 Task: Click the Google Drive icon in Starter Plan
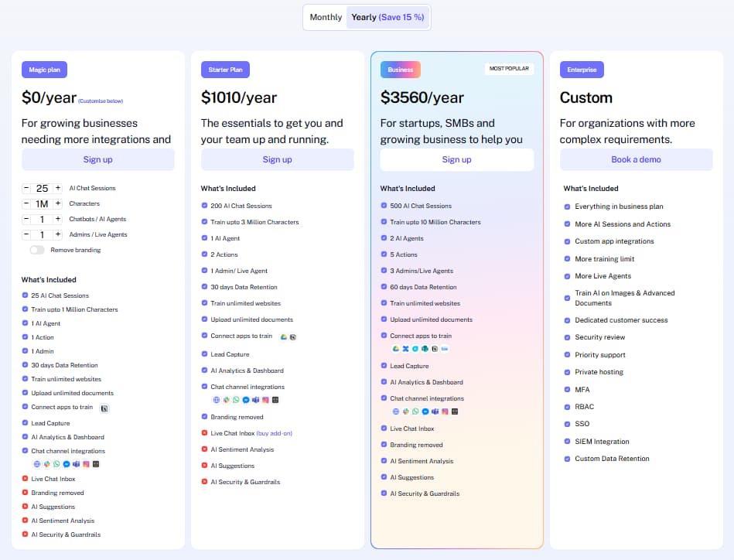[x=283, y=336]
